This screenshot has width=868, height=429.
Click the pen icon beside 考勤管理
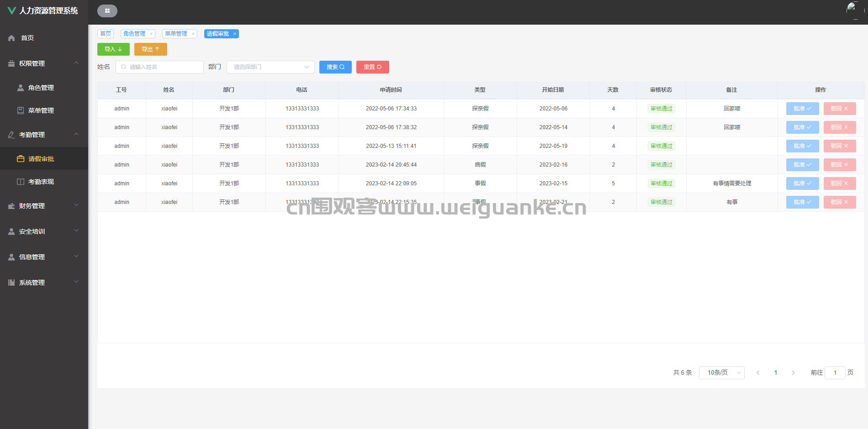pos(11,135)
